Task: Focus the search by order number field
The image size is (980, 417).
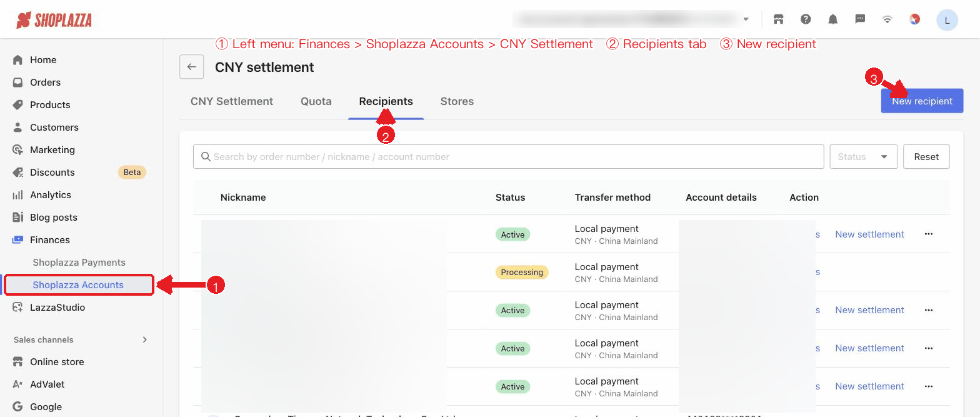Action: [x=508, y=157]
